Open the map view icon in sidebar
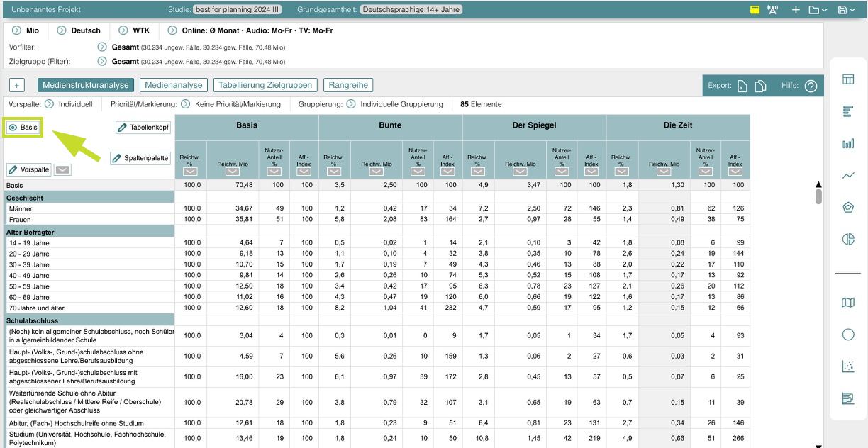Screen dimensions: 868x448 pos(848,303)
